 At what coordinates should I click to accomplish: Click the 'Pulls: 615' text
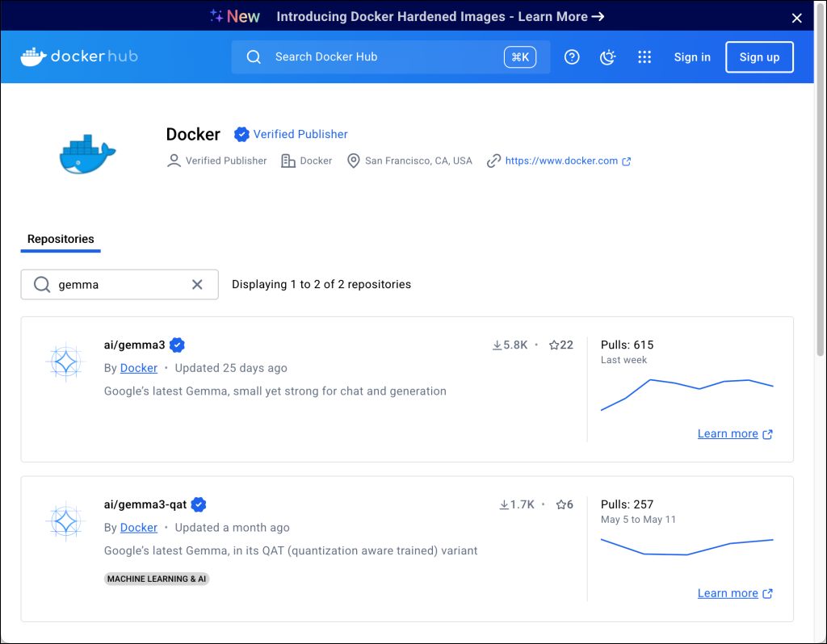point(627,345)
